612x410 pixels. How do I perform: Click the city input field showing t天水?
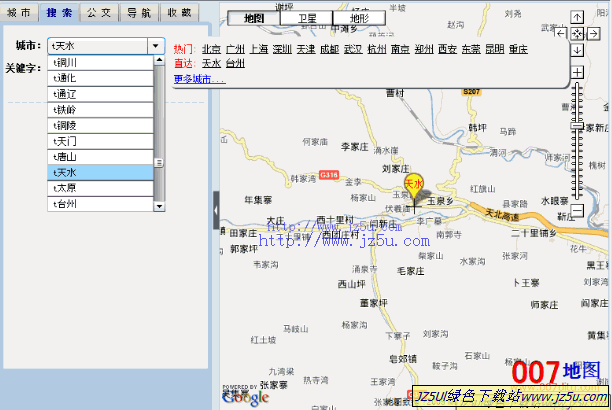click(98, 46)
